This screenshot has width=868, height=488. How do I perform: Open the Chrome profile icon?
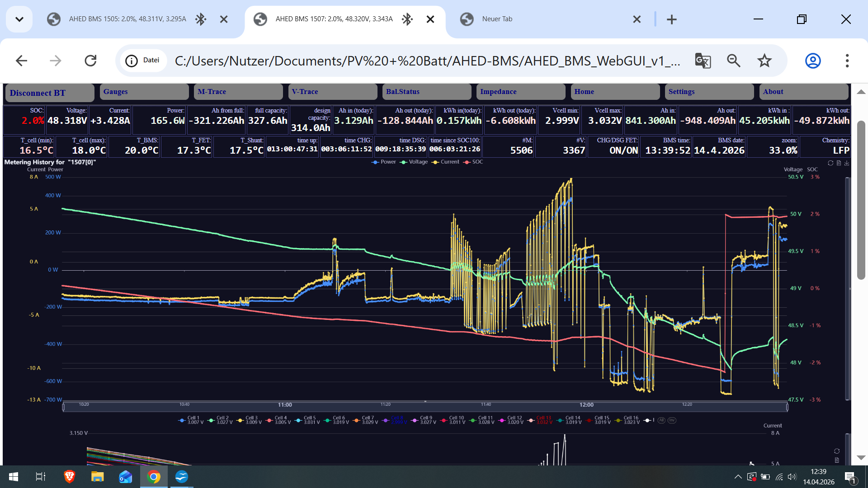pos(813,61)
